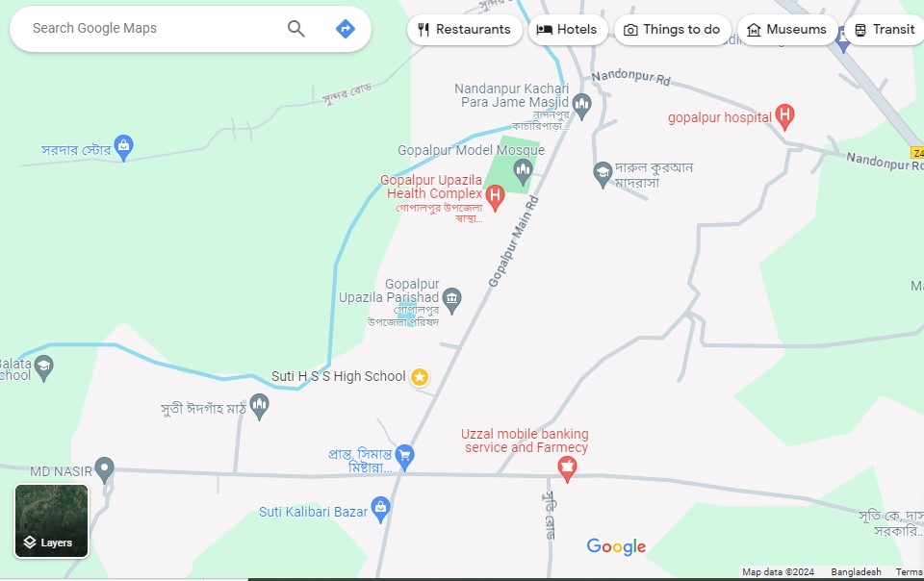Show Things to do nearby
924x581 pixels.
[x=673, y=30]
